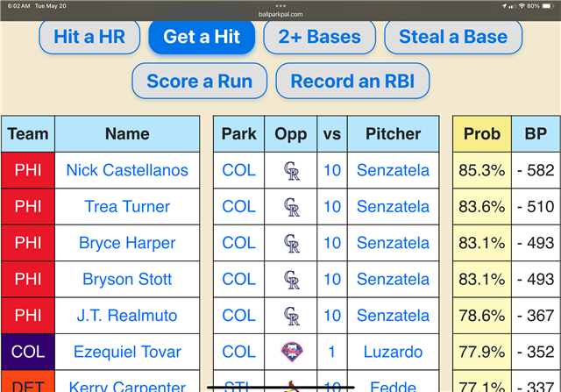Open Ezequiel Tovar player page
561x392 pixels.
(127, 352)
